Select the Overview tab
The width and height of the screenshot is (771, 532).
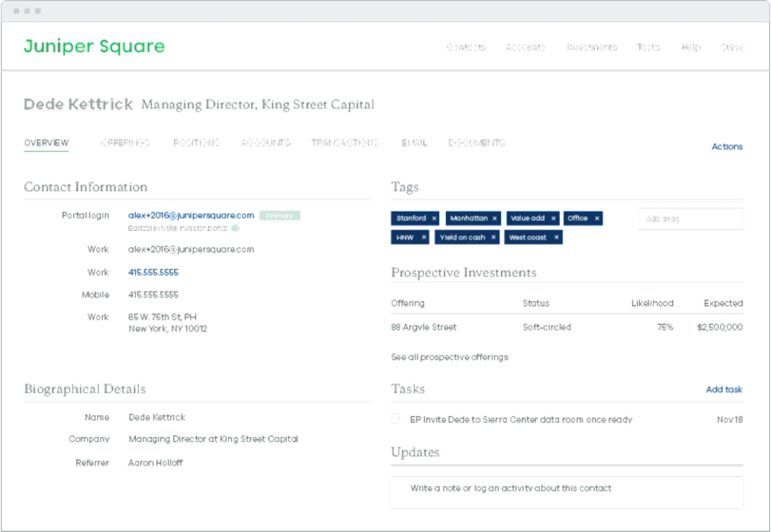click(46, 143)
